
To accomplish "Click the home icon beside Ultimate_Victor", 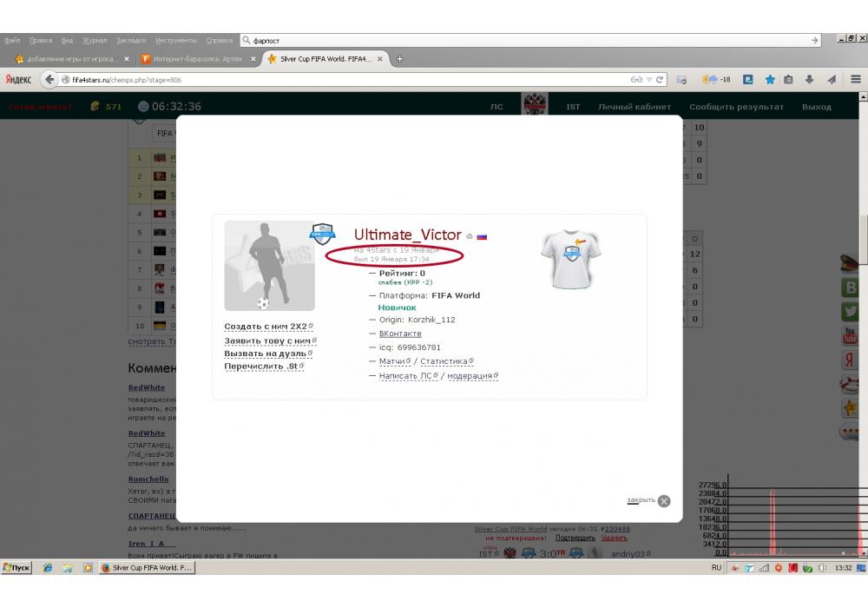I will [470, 236].
